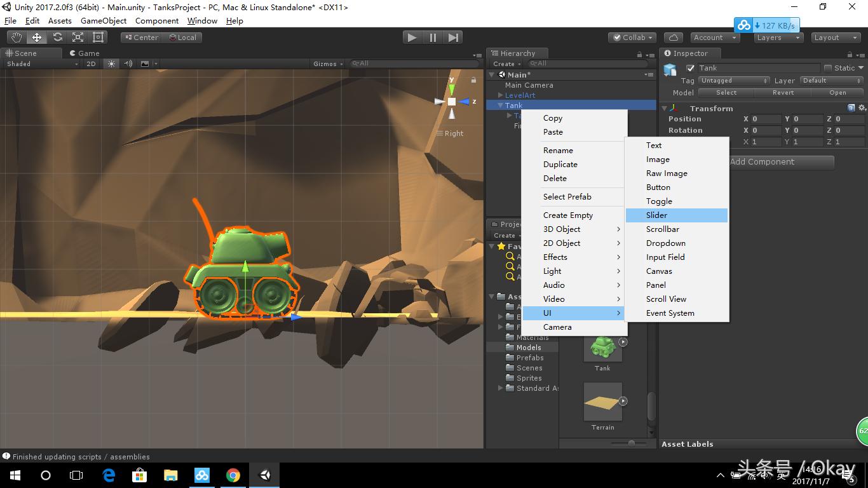This screenshot has width=868, height=488.
Task: Click the cloud services icon next to Account
Action: [x=673, y=37]
